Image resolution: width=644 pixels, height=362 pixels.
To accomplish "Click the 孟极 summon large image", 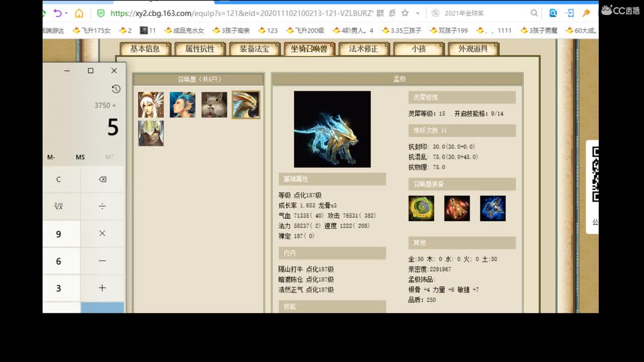I will (x=332, y=129).
